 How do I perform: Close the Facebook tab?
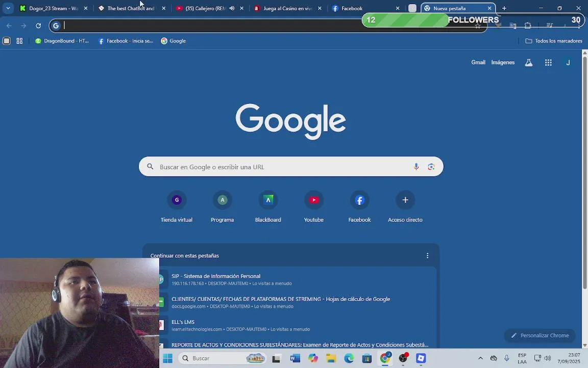(398, 8)
